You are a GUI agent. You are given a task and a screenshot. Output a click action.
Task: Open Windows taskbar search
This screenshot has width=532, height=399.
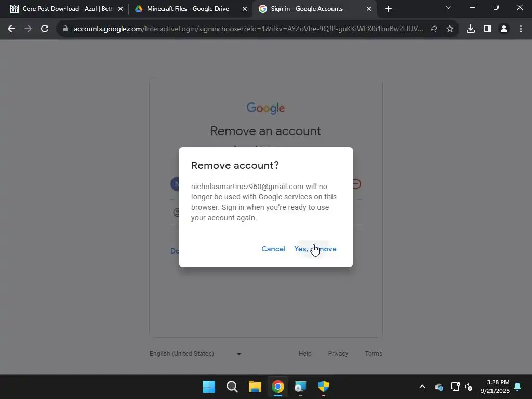[232, 387]
